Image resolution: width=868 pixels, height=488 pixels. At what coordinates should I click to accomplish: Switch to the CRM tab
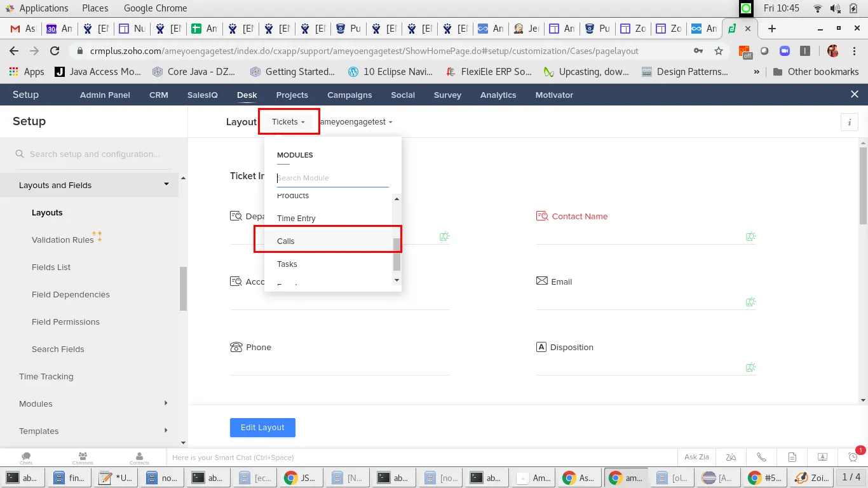(x=159, y=95)
